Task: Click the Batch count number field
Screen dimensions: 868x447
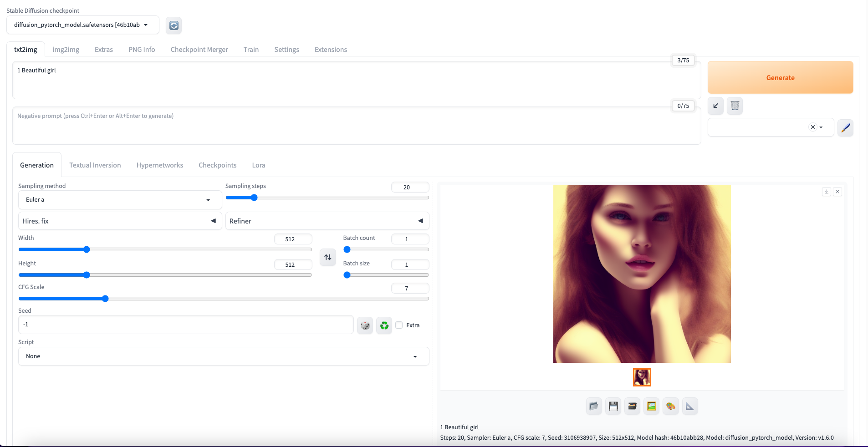Action: 410,239
